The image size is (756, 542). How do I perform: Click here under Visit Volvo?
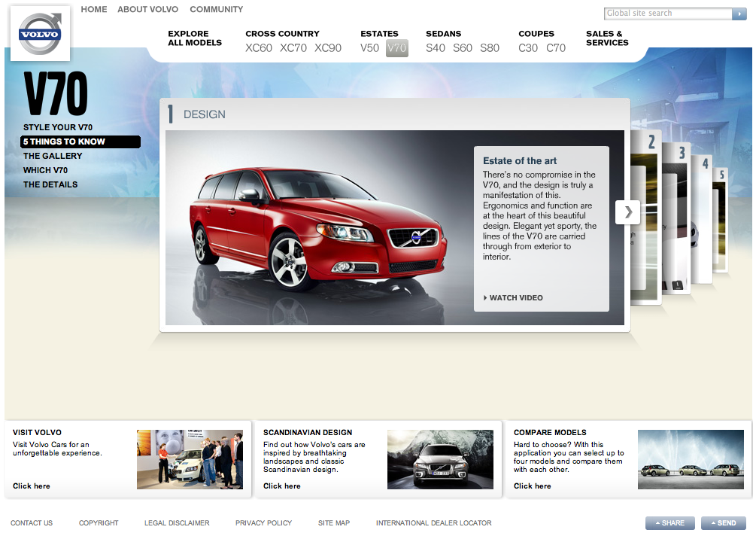point(32,486)
